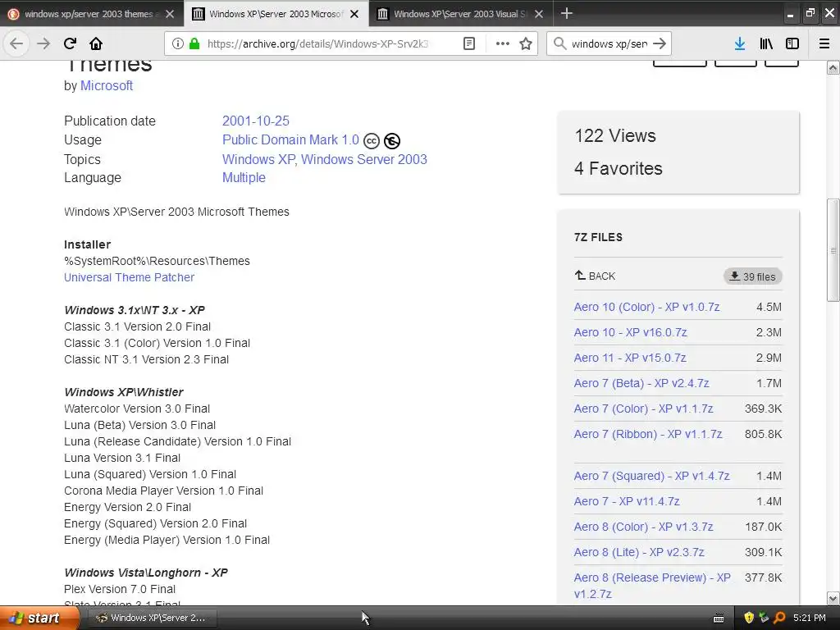Download Aero 8 (Lite) - XP v2.3.7z
Image resolution: width=840 pixels, height=630 pixels.
pos(638,552)
